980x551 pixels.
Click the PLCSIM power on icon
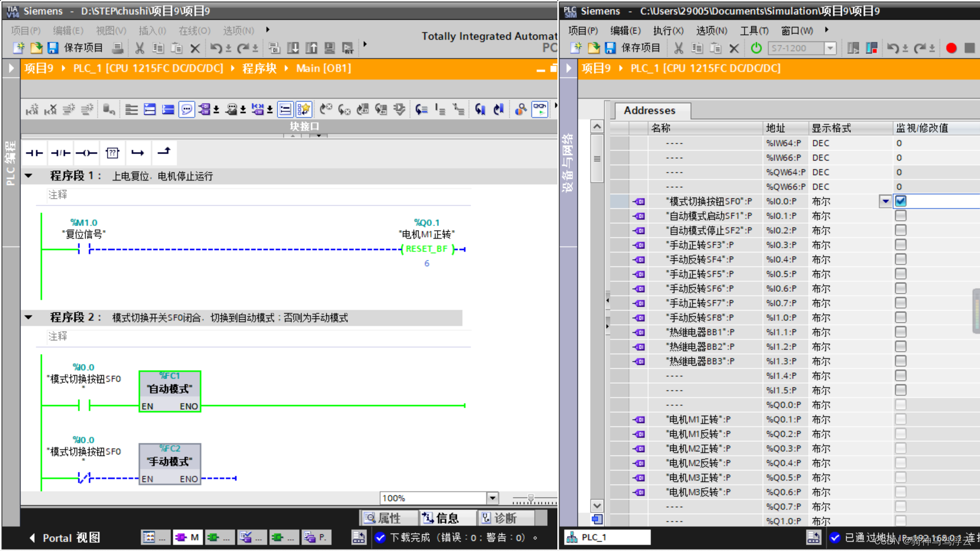(x=756, y=48)
